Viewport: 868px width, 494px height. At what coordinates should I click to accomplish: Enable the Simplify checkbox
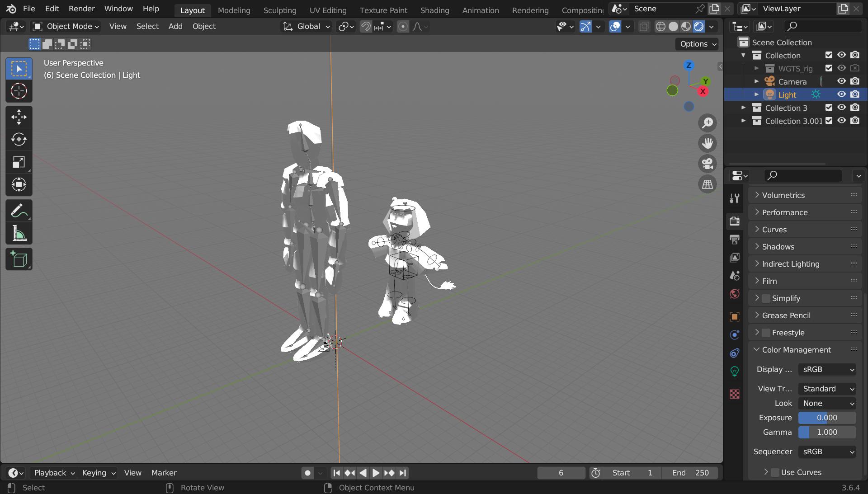tap(766, 298)
